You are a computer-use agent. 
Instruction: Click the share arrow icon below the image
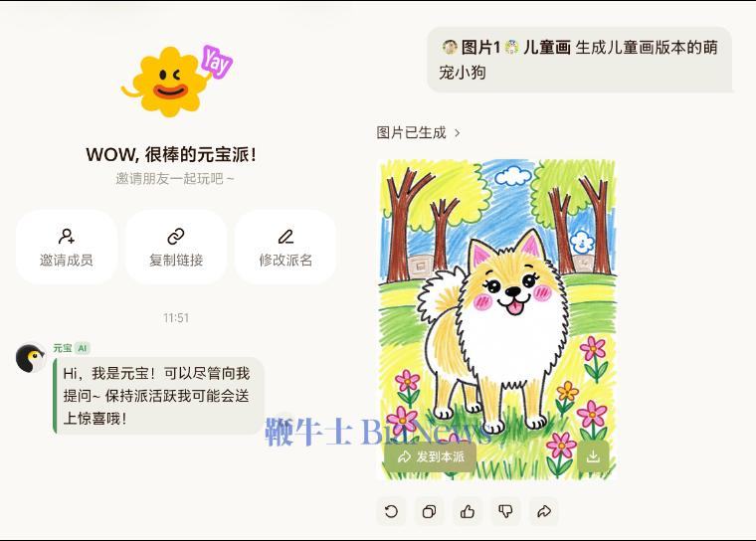coord(544,511)
